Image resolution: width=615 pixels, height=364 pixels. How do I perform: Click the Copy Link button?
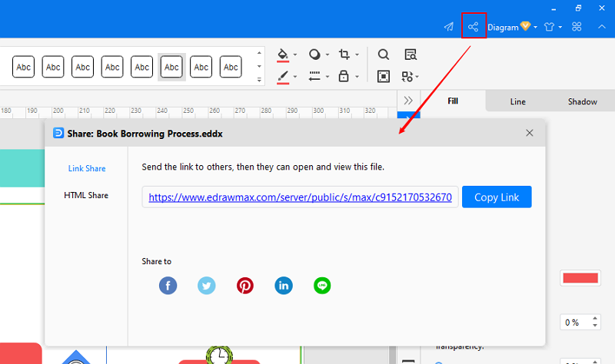tap(497, 197)
